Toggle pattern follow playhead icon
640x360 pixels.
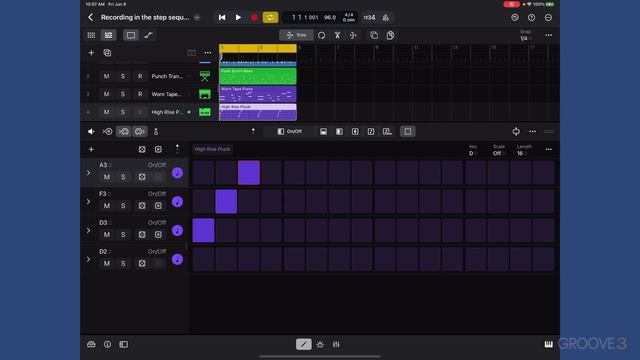pos(516,131)
